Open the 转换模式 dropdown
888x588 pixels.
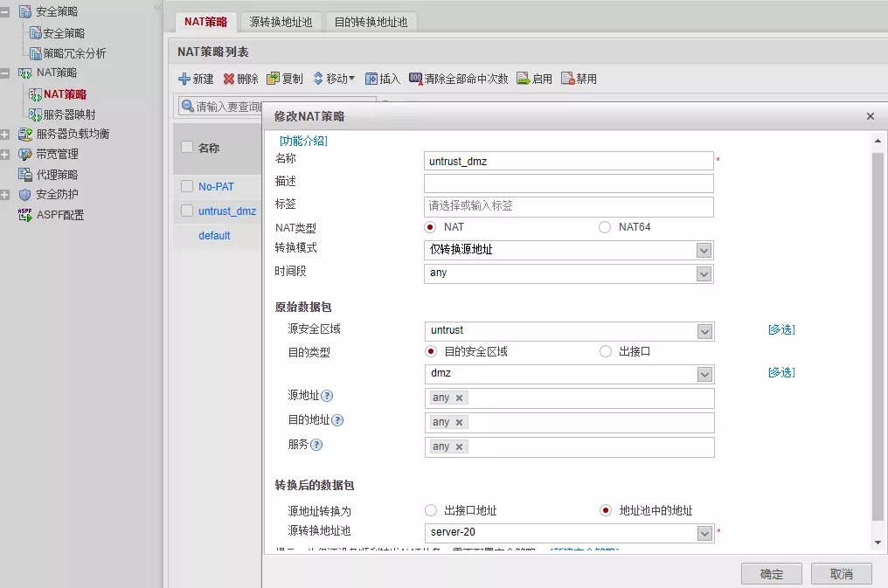[x=704, y=250]
